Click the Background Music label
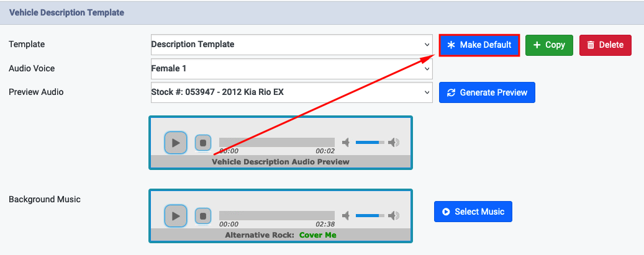The image size is (644, 255). pos(45,200)
